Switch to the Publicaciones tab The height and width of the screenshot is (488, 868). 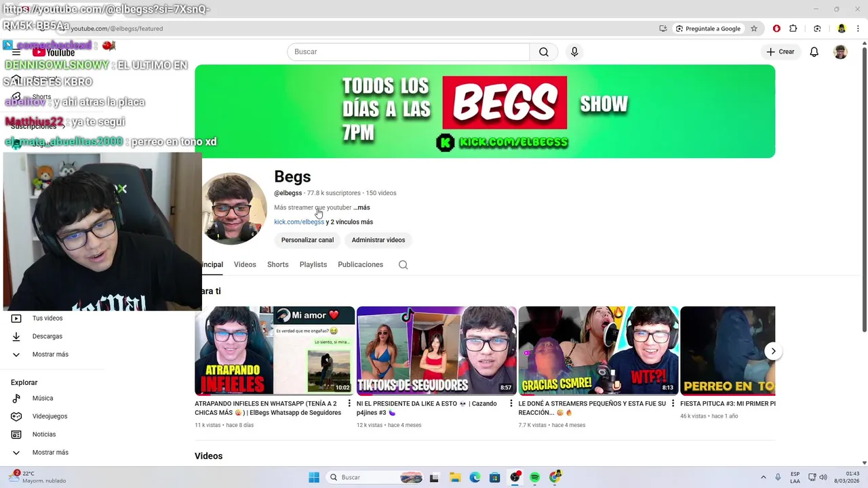click(x=360, y=264)
